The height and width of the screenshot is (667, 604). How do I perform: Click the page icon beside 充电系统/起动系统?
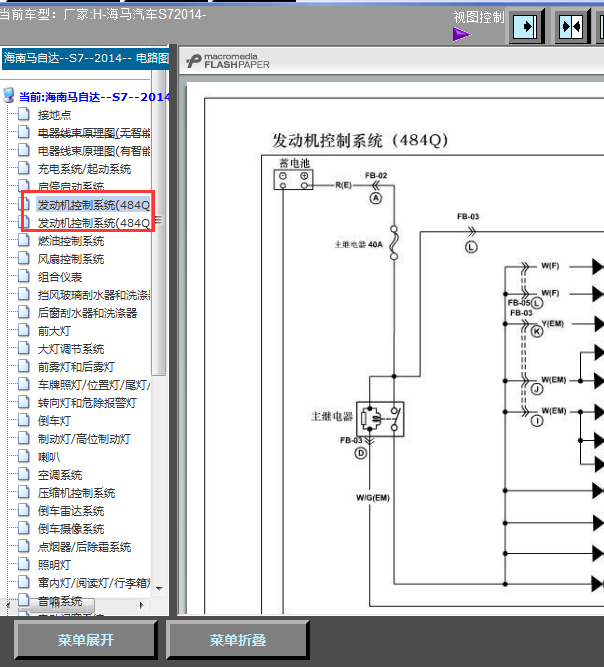pos(24,168)
